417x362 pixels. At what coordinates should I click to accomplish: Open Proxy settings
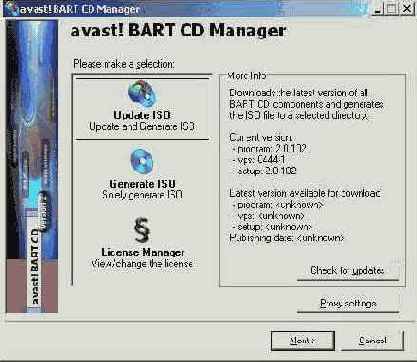click(x=348, y=304)
